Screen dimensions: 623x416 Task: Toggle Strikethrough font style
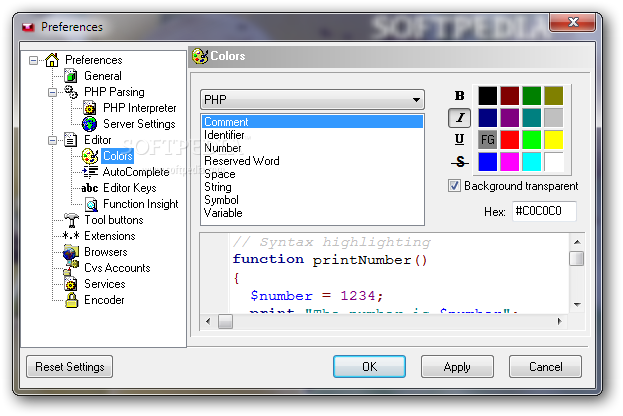click(459, 161)
